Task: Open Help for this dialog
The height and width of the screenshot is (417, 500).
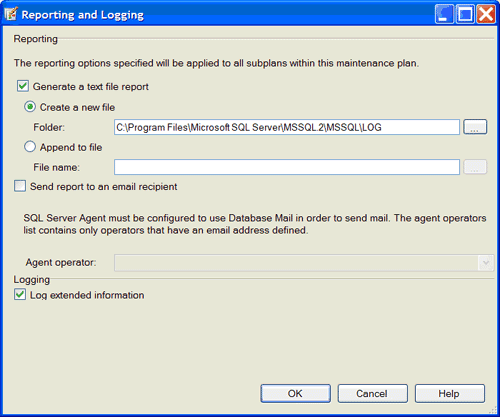Action: [x=450, y=393]
